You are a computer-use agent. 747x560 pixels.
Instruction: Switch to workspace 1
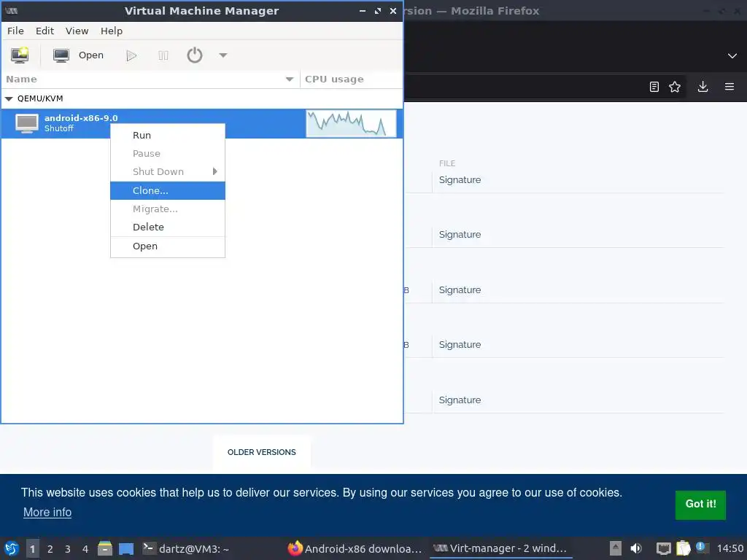32,549
